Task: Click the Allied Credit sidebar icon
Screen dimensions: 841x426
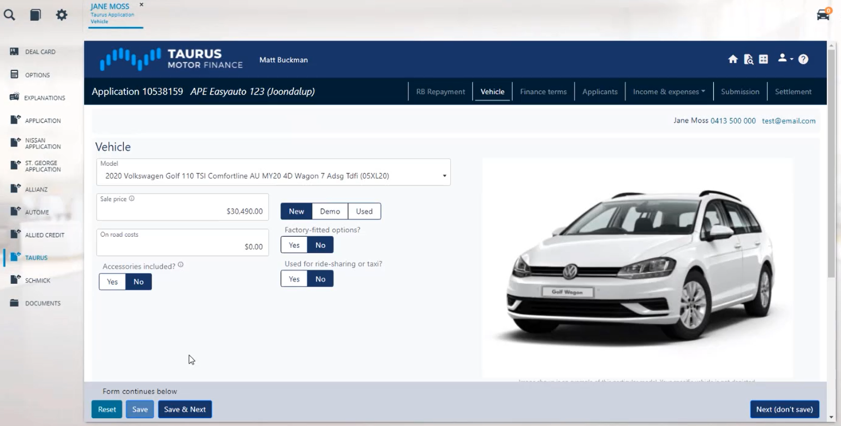Action: 15,234
